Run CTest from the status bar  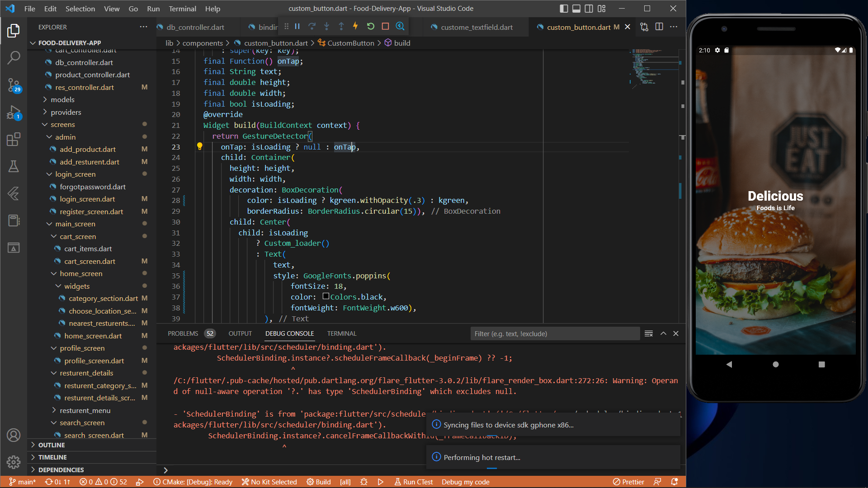(x=413, y=482)
